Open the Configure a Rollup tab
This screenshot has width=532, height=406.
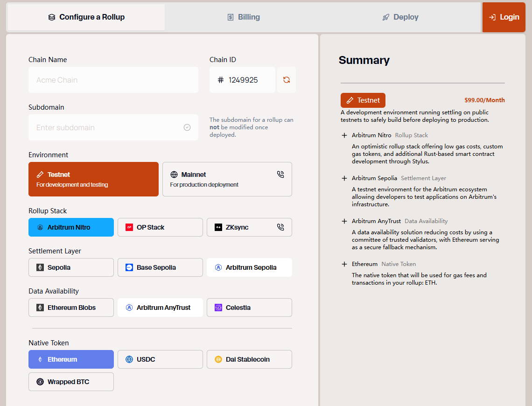point(86,17)
